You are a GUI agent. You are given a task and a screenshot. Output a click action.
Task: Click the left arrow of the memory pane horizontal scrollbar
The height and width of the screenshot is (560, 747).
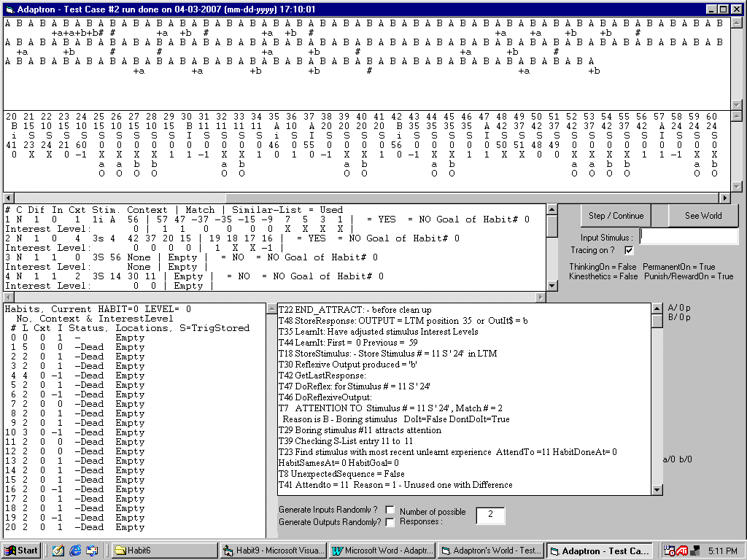coord(9,198)
